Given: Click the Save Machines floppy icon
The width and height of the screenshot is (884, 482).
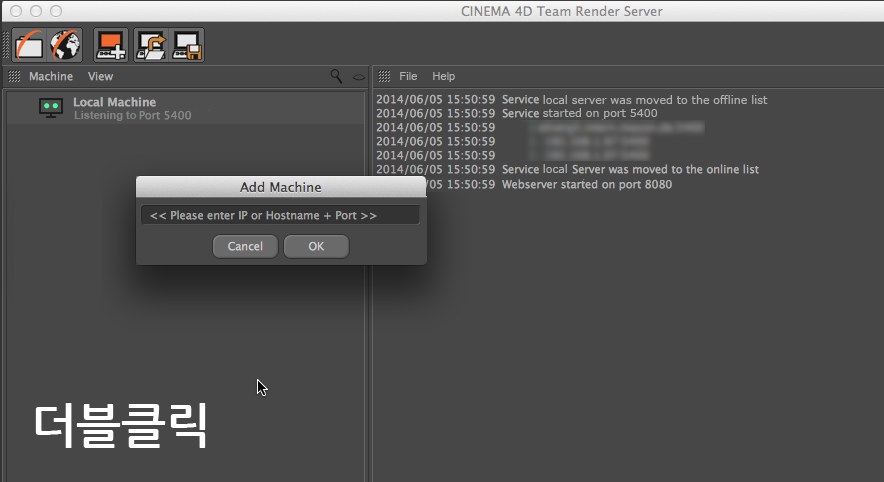Looking at the screenshot, I should click(x=187, y=45).
